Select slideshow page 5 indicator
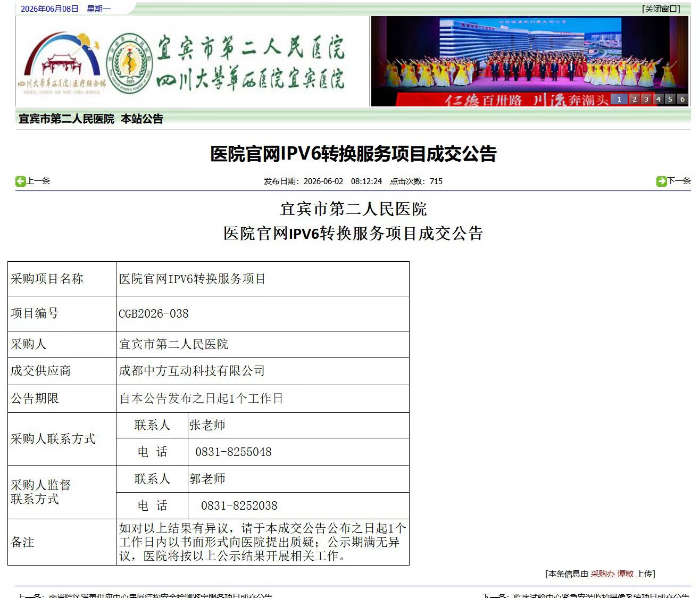This screenshot has height=598, width=700. pyautogui.click(x=670, y=99)
